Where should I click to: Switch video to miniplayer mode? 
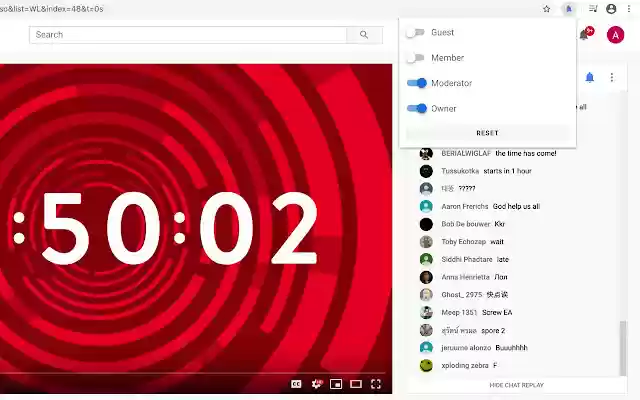[x=336, y=384]
